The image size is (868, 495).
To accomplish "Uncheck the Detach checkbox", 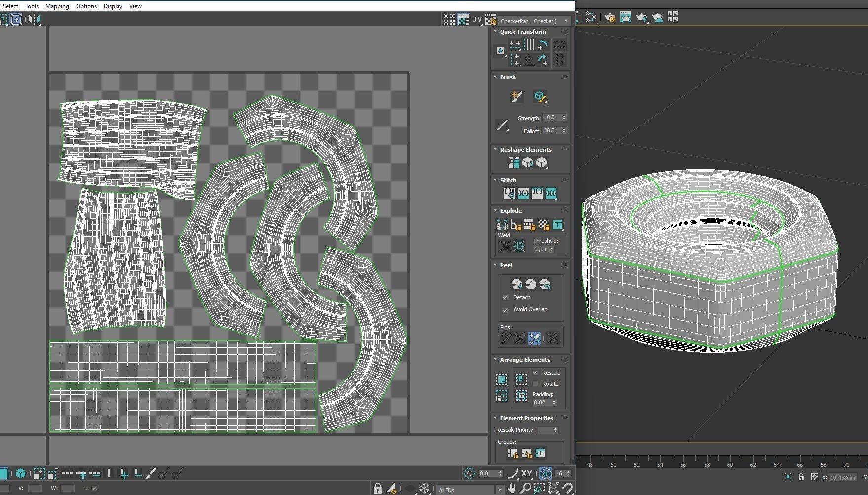I will [x=505, y=298].
